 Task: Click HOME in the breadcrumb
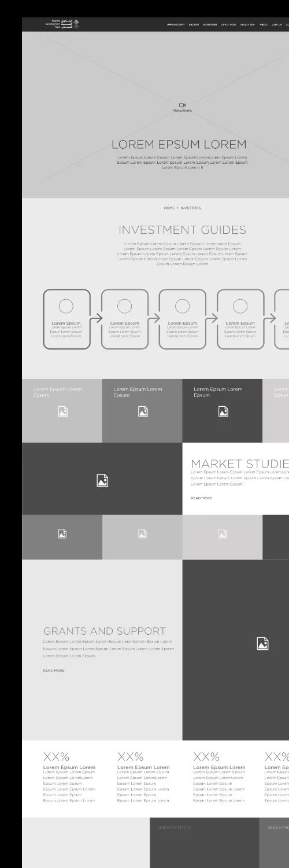tap(169, 208)
